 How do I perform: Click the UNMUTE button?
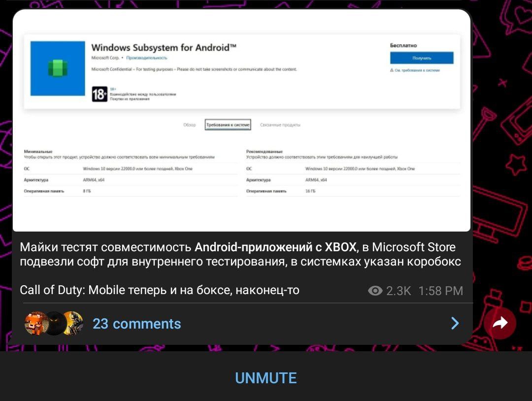click(266, 378)
